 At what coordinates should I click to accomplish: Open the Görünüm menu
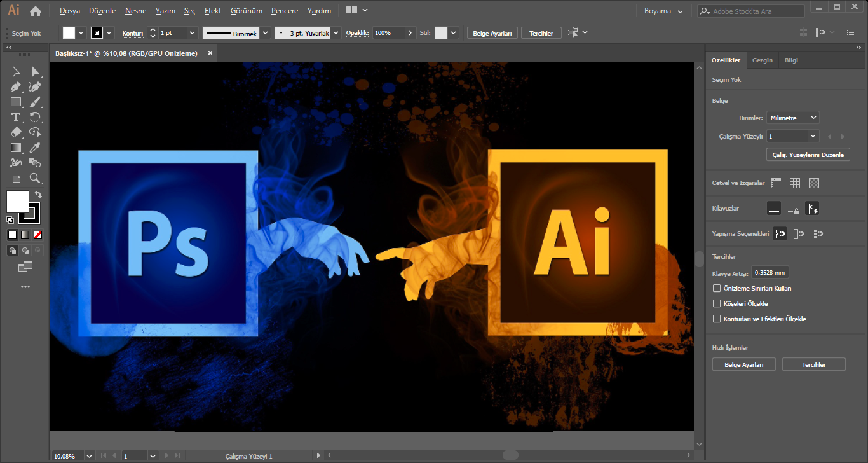[246, 11]
